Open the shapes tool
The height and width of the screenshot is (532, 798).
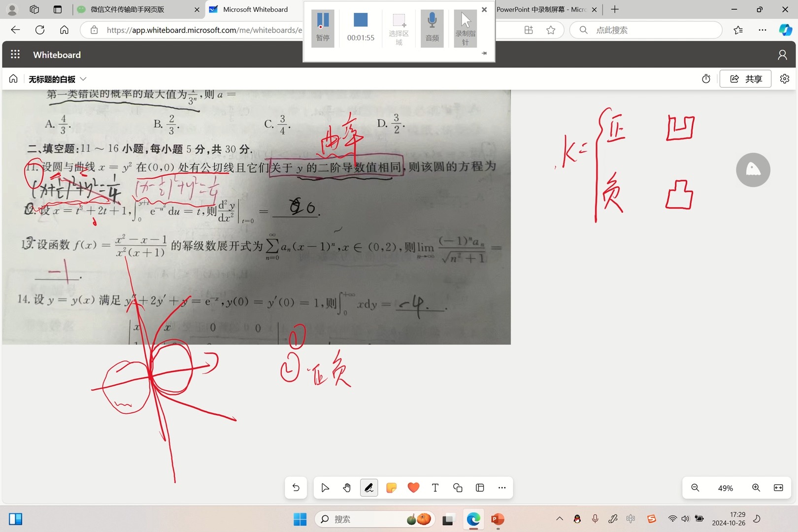click(x=458, y=488)
